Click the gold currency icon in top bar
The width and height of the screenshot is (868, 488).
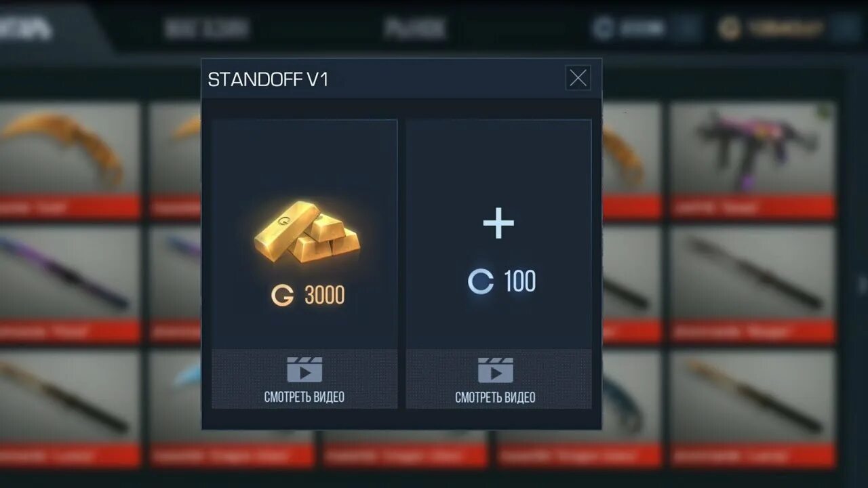point(730,28)
